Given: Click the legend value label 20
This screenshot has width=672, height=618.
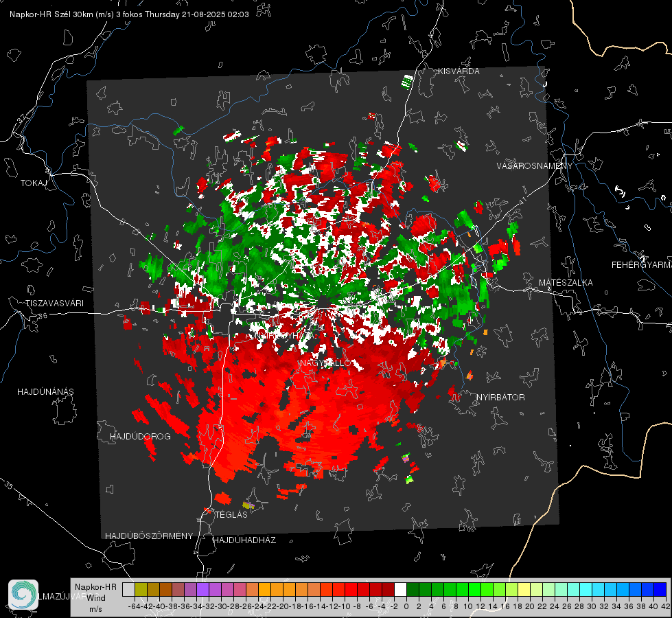Looking at the screenshot, I should coord(530,606).
